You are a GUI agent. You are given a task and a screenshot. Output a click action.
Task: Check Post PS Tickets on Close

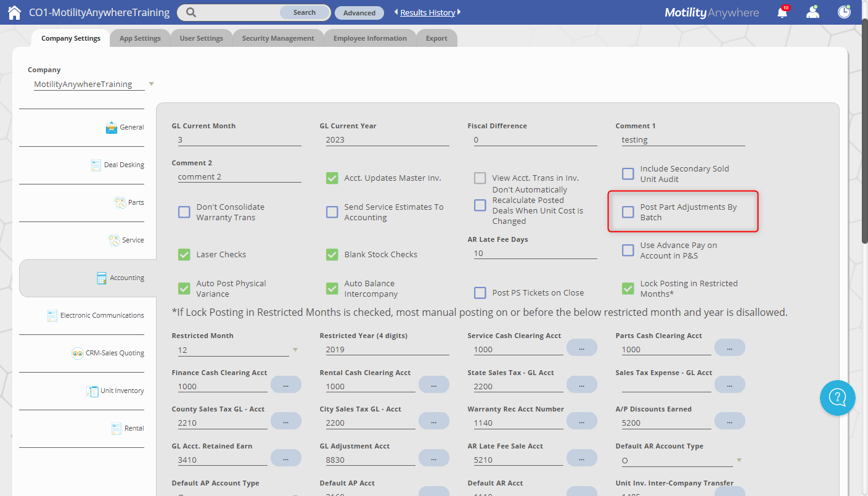click(480, 293)
